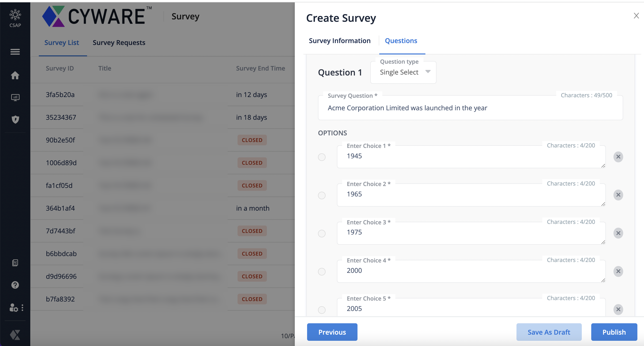Click Save As Draft button
This screenshot has height=346, width=644.
click(549, 332)
